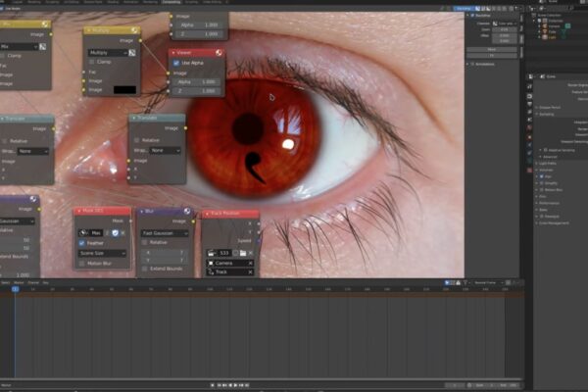The height and width of the screenshot is (392, 588).
Task: Open Select menu in timeline header
Action: (x=5, y=283)
